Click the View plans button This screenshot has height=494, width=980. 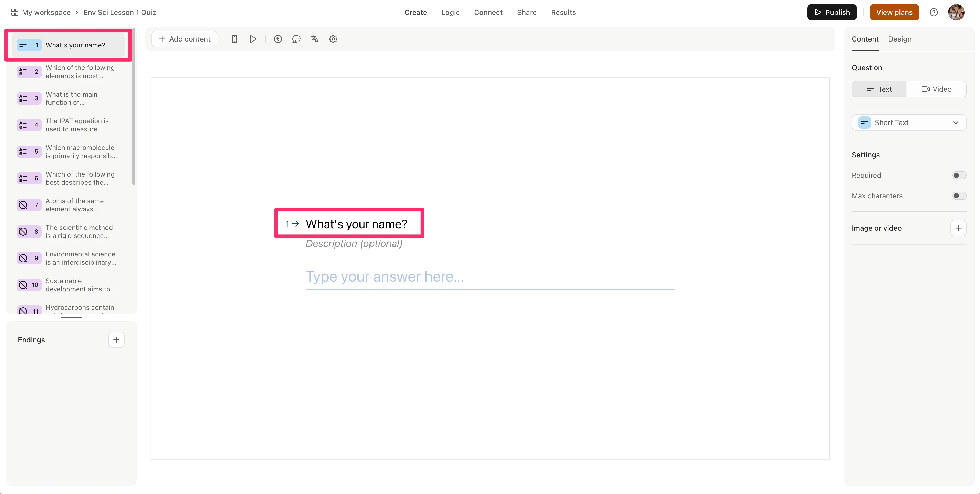click(894, 12)
